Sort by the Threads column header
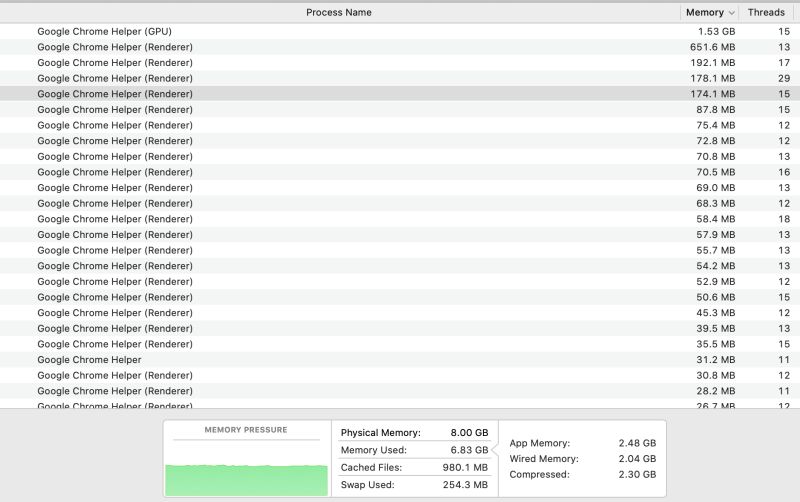800x502 pixels. coord(766,12)
